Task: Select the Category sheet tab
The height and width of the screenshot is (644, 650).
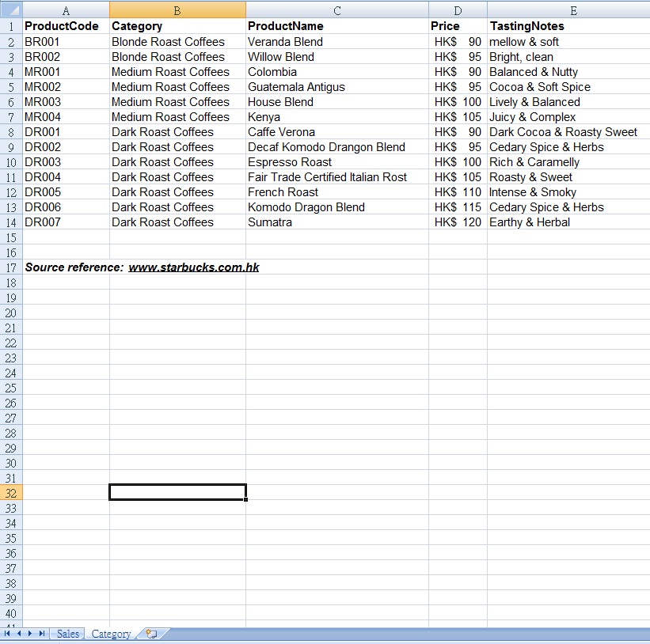Action: 111,634
